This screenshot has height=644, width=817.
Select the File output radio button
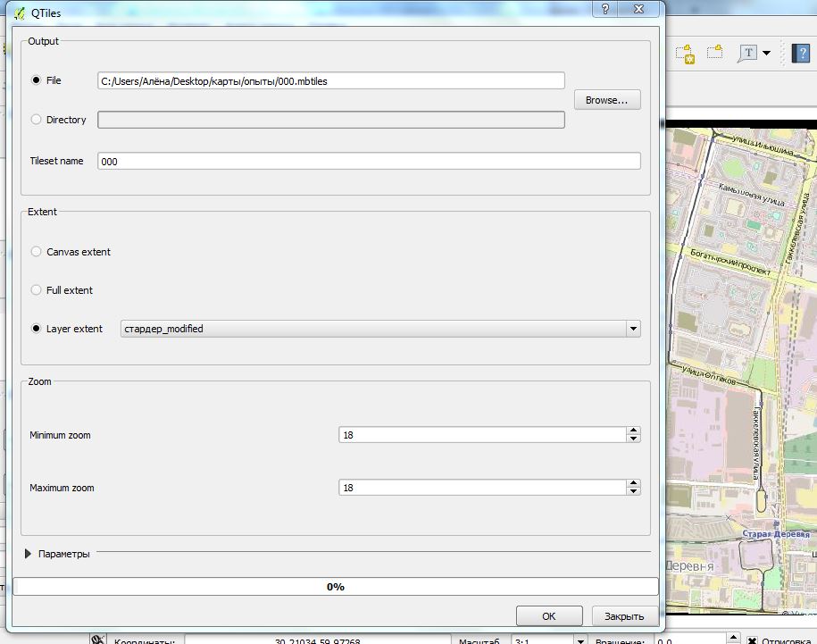click(x=36, y=80)
